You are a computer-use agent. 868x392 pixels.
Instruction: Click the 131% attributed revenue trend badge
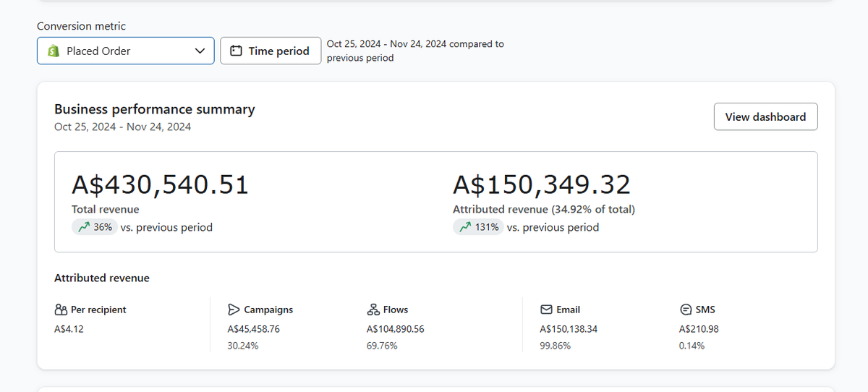pos(478,227)
